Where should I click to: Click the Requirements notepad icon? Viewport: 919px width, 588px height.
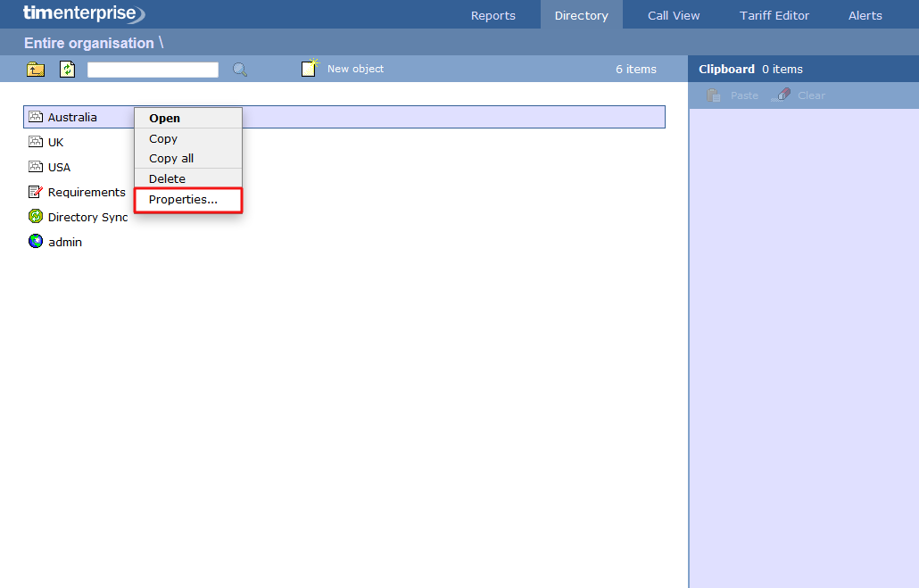[36, 192]
